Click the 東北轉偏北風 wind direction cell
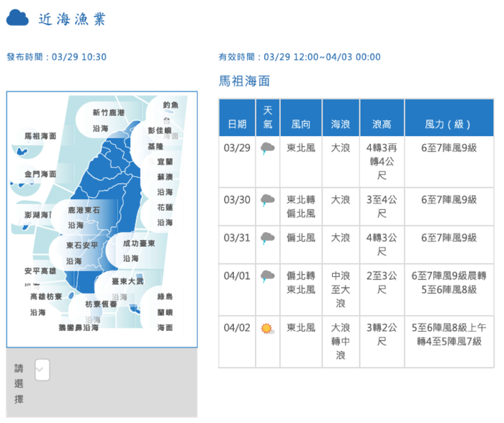 point(301,206)
